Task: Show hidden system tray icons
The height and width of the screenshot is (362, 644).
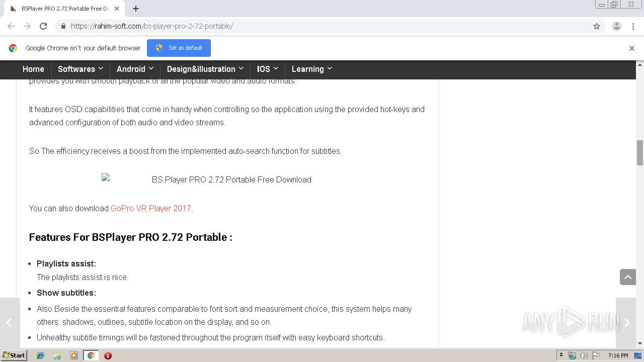Action: [561, 355]
